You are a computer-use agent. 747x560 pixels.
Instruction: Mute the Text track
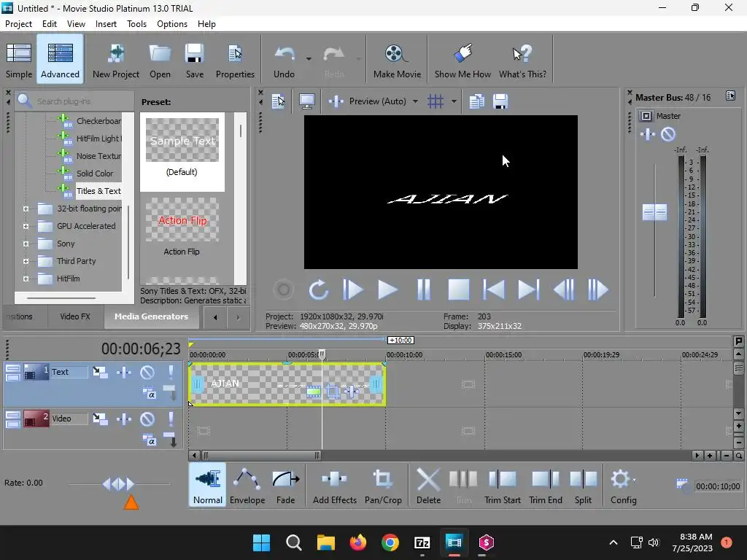click(147, 372)
